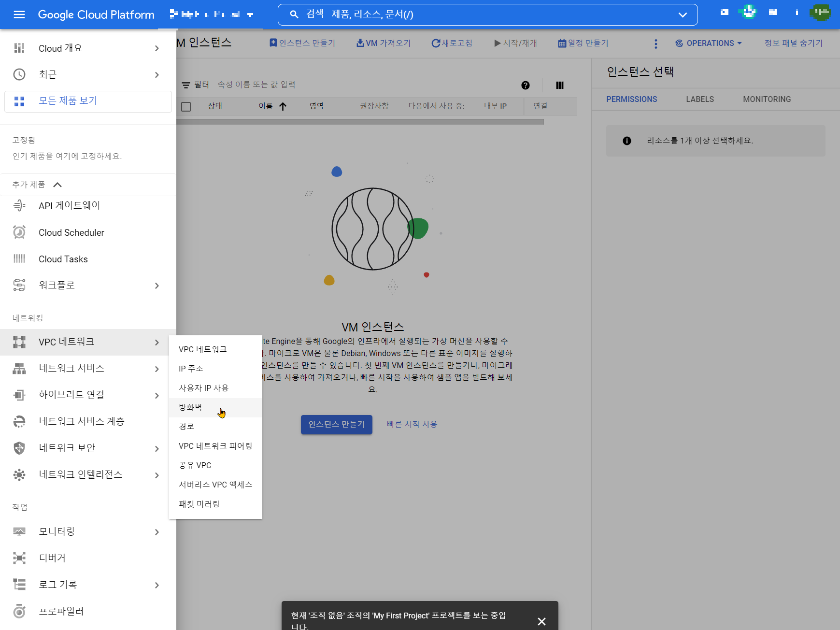Click the top search input field
The width and height of the screenshot is (840, 630).
[x=488, y=14]
